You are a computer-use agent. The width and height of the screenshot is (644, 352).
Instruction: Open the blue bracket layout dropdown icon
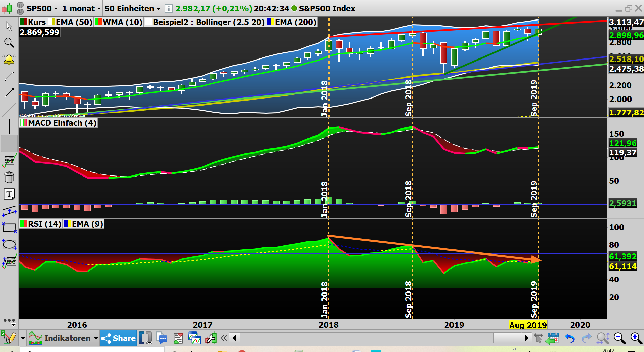(x=145, y=338)
